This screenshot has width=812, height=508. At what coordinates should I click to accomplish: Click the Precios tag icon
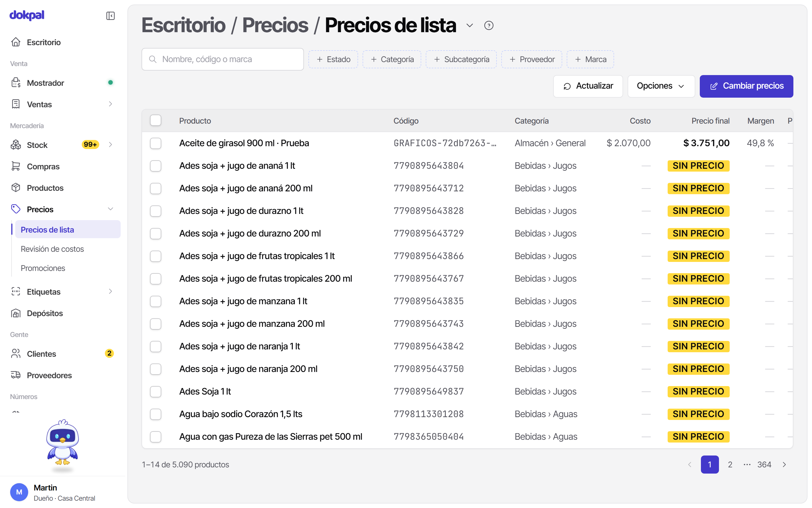(x=16, y=209)
